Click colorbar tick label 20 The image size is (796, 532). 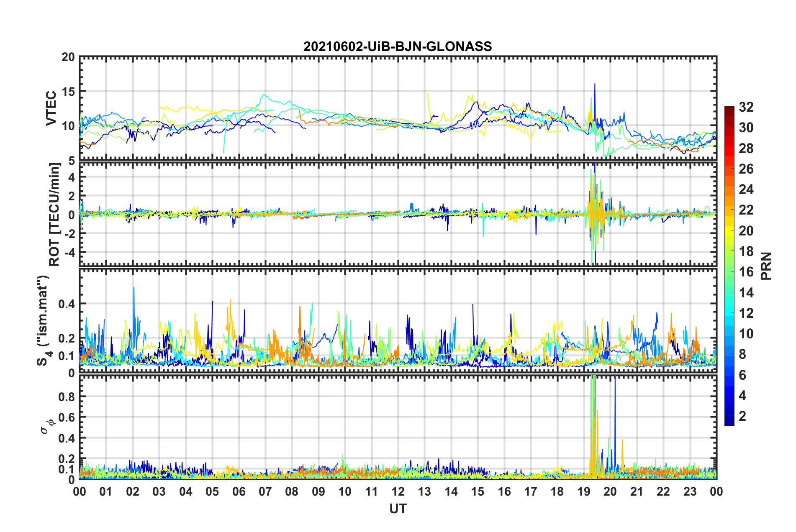746,231
